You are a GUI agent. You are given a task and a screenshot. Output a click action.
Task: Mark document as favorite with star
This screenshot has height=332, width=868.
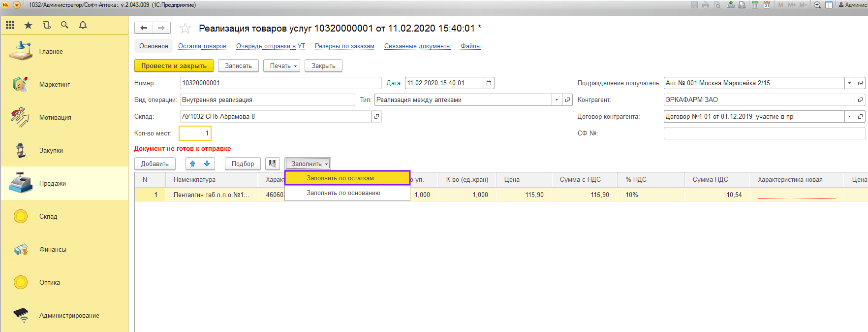[x=185, y=29]
